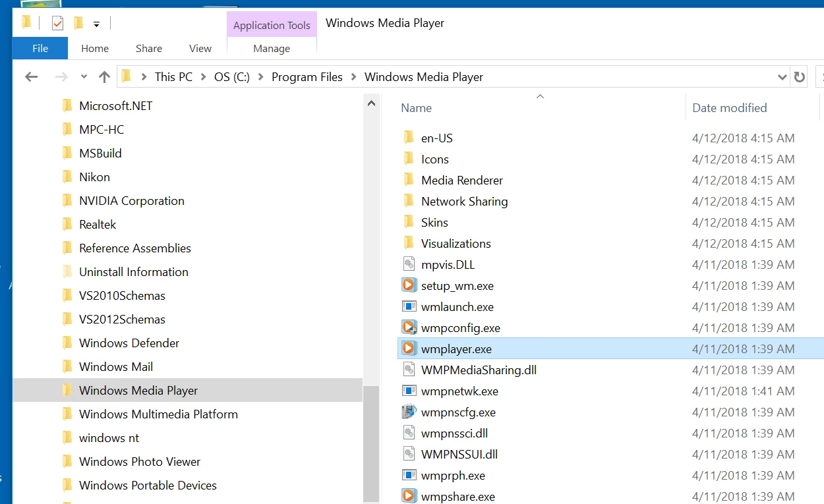Select Uninstall Information in the folder tree
Image resolution: width=824 pixels, height=504 pixels.
click(x=134, y=271)
